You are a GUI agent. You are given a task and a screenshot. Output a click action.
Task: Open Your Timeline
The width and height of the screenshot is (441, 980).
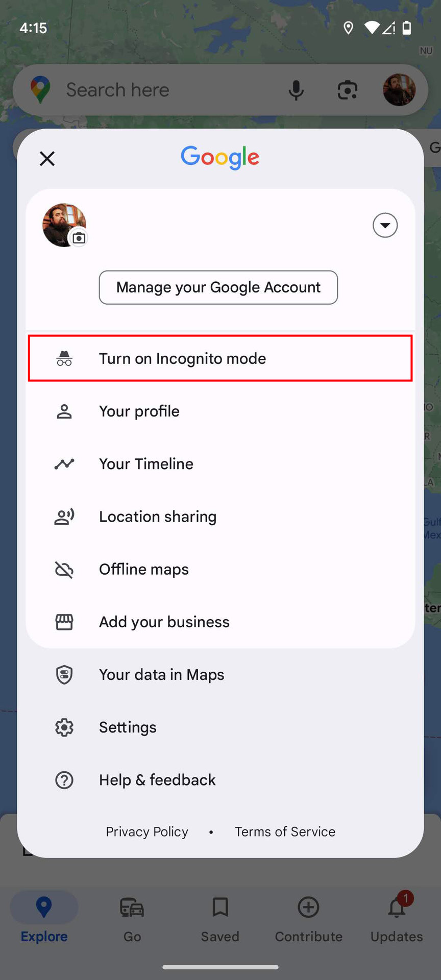(x=146, y=464)
